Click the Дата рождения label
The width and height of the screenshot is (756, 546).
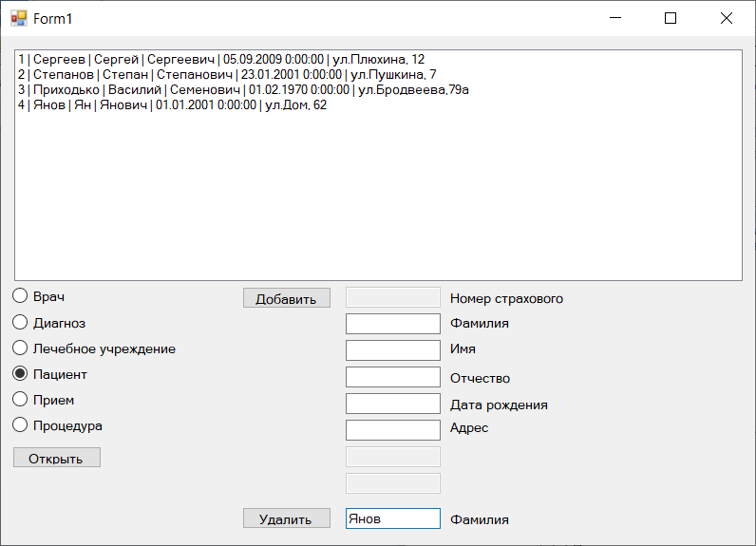tap(499, 405)
